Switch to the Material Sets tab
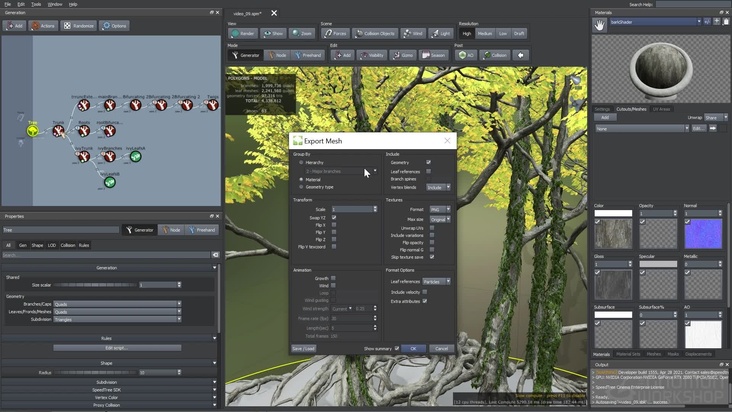Viewport: 732px width, 412px height. tap(628, 354)
